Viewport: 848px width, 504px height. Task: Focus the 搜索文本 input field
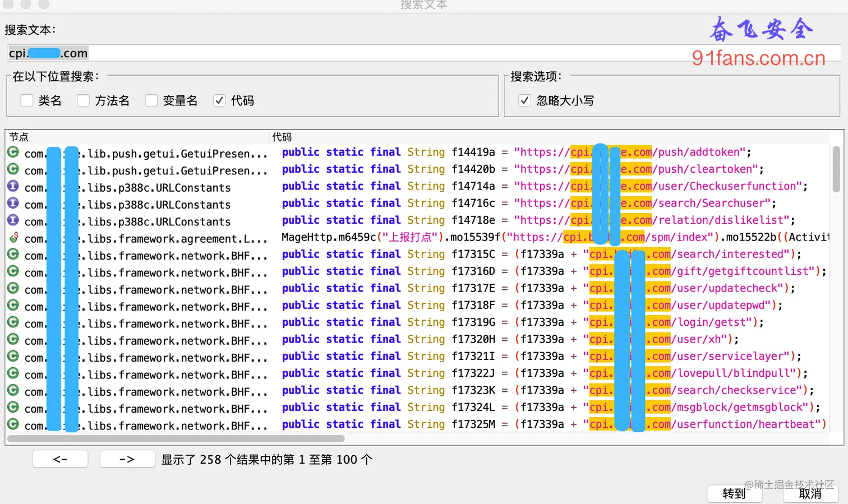tap(424, 53)
